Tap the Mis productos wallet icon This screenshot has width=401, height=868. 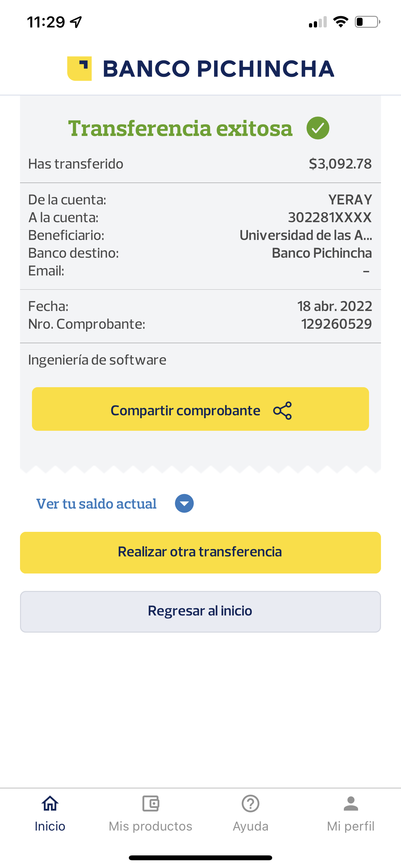coord(150,804)
